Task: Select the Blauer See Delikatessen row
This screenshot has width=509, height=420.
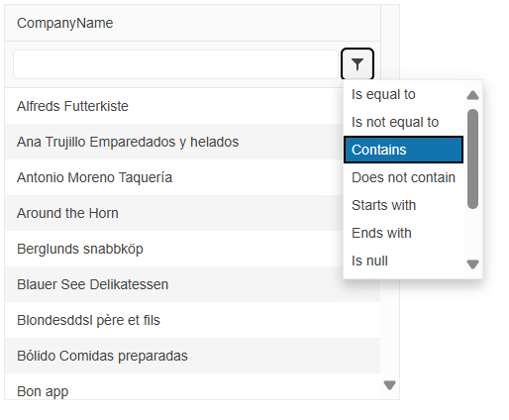Action: tap(192, 284)
